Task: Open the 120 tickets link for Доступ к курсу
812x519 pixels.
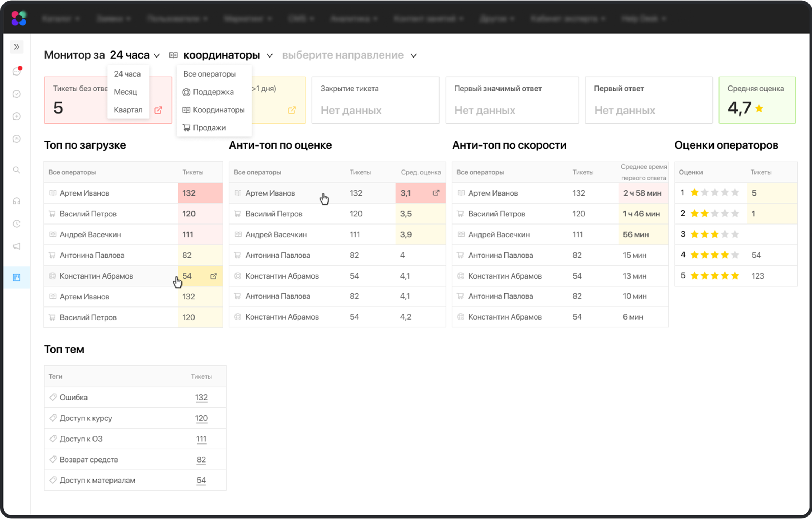Action: [201, 418]
